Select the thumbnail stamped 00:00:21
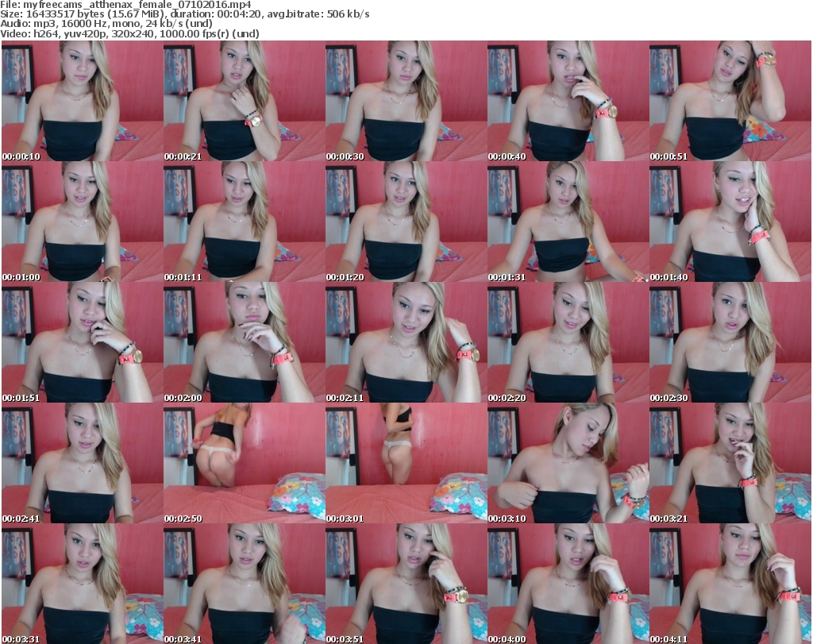 [x=245, y=101]
